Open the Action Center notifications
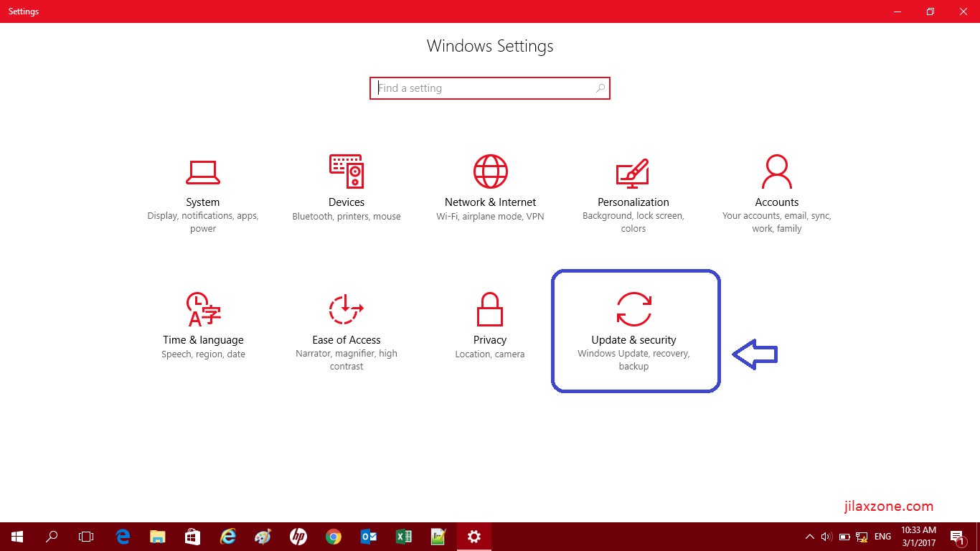 [x=958, y=537]
